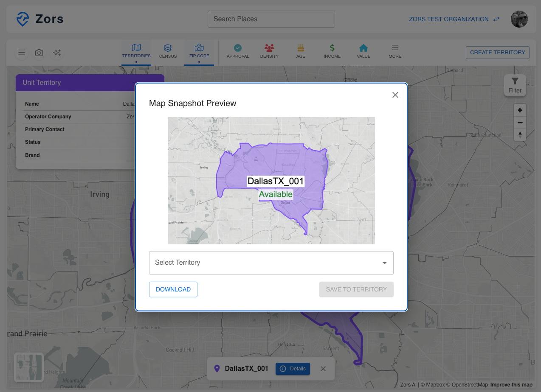Image resolution: width=541 pixels, height=392 pixels.
Task: Open the Select Territory dropdown
Action: [271, 263]
